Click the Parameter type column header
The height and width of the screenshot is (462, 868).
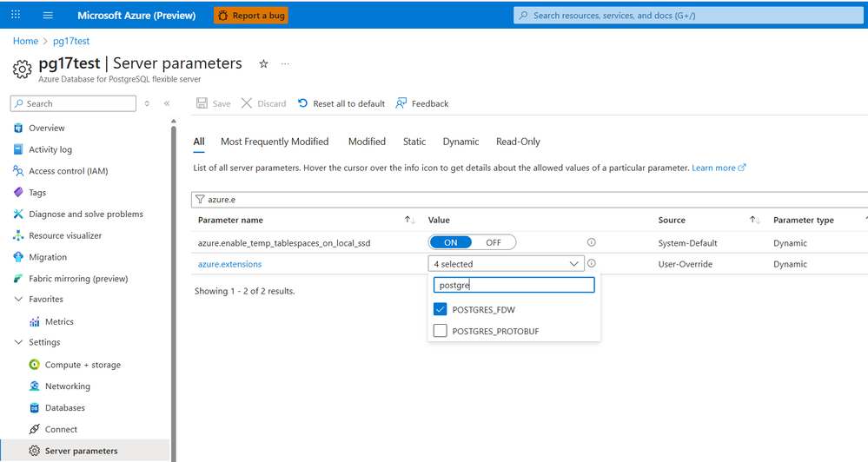click(803, 221)
